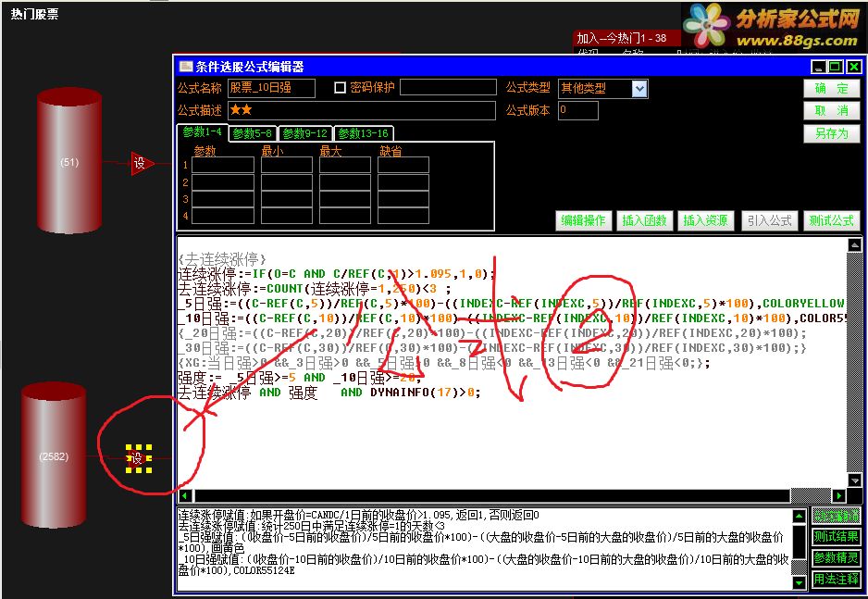Click the _30日强:= commented code line
Viewport: 868px width, 599px height.
click(492, 348)
